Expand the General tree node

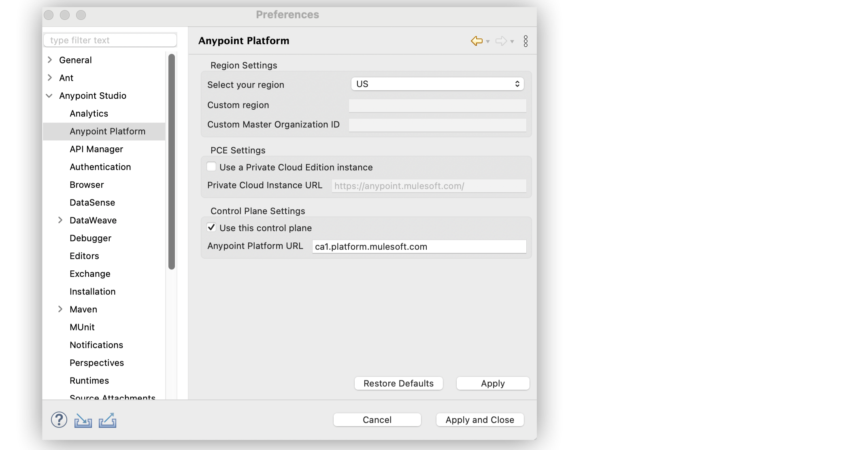50,60
